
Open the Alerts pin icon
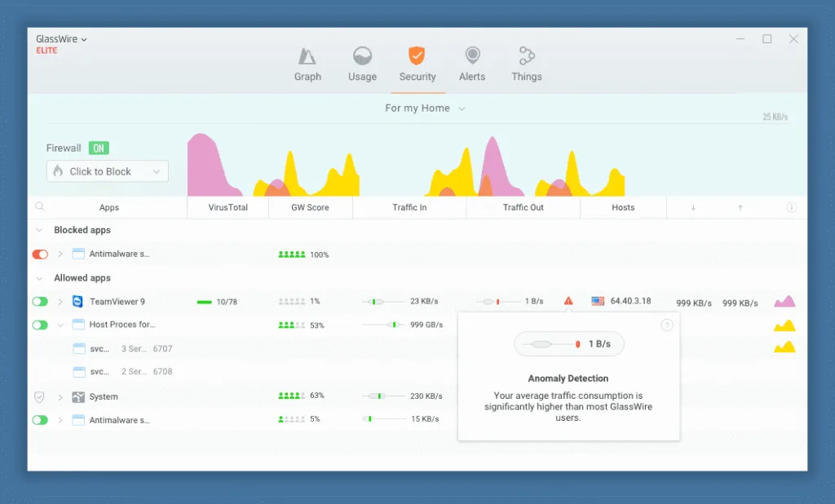(472, 56)
